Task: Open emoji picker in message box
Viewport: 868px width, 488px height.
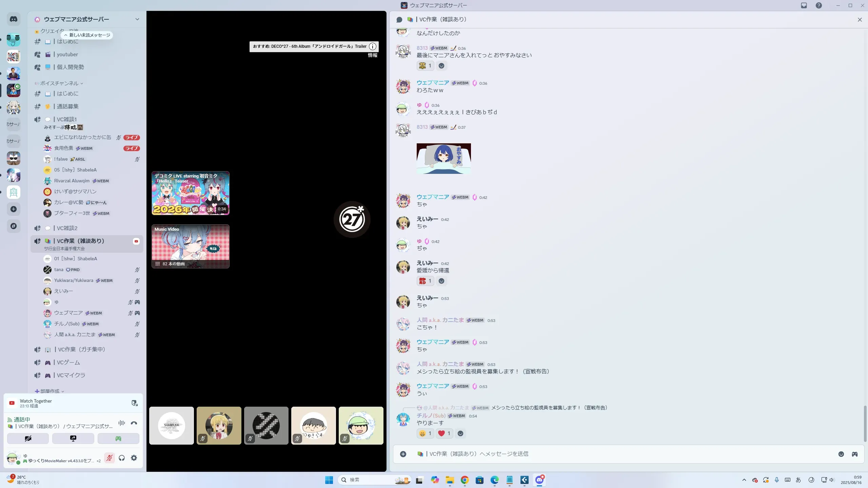Action: tap(841, 454)
